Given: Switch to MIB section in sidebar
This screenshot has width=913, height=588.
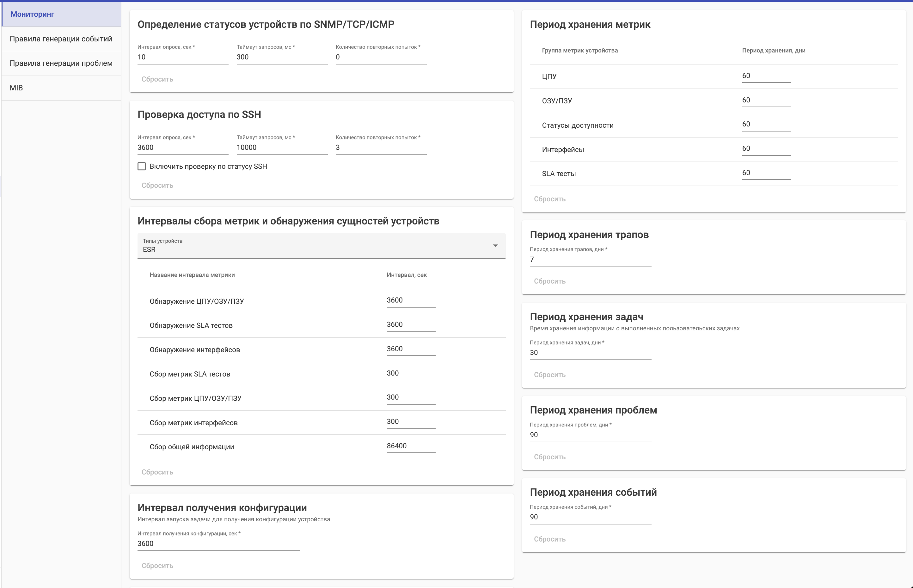Looking at the screenshot, I should pos(16,88).
